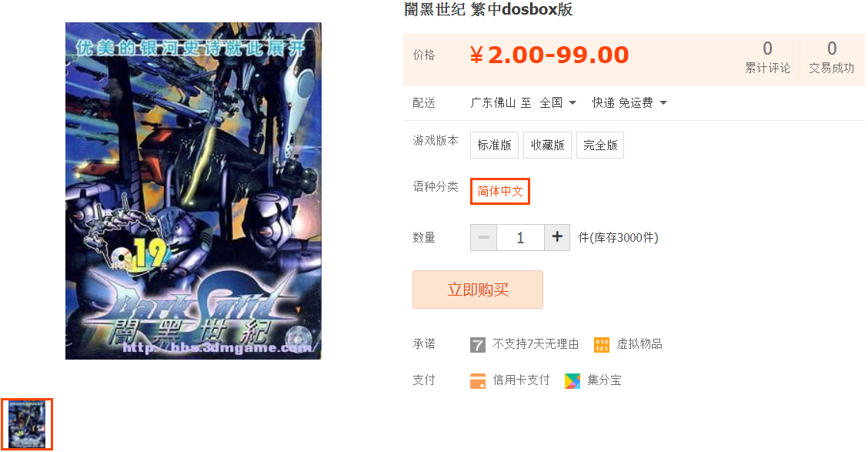
Task: Click the credit card payment icon
Action: coord(477,380)
